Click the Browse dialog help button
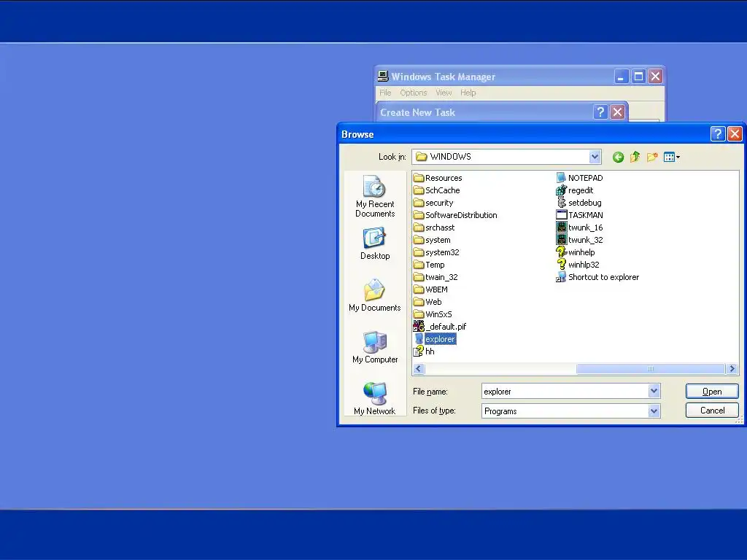Viewport: 747px width, 560px height. pyautogui.click(x=718, y=134)
